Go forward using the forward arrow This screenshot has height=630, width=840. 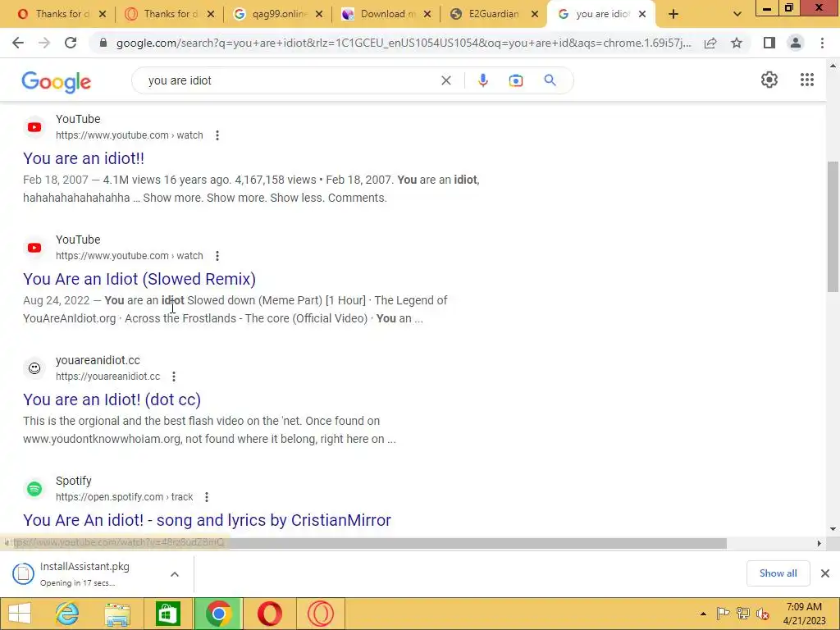coord(44,43)
